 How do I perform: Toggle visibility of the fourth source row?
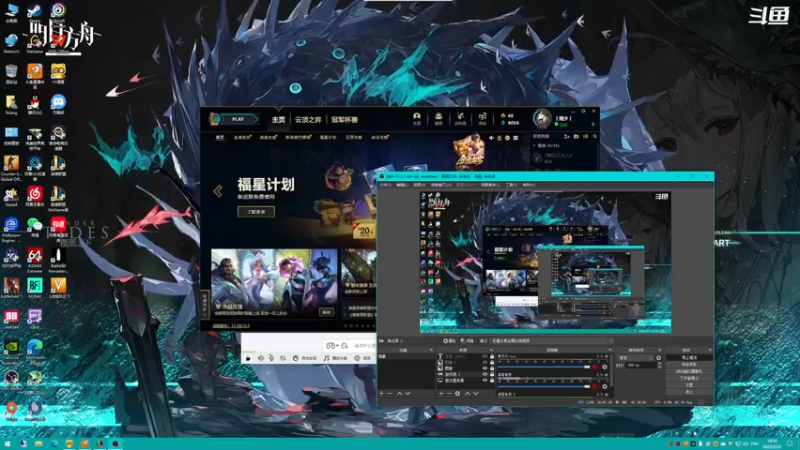(x=485, y=374)
